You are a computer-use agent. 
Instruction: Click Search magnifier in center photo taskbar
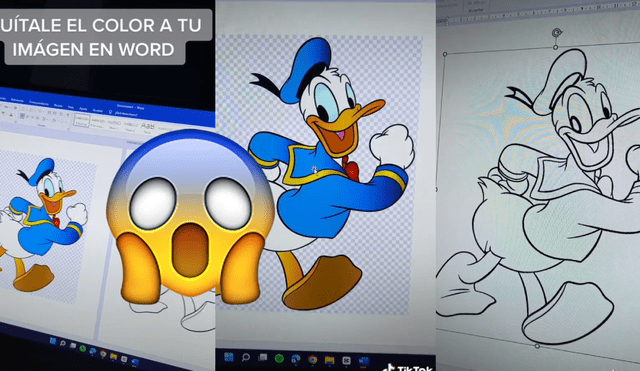(x=246, y=358)
